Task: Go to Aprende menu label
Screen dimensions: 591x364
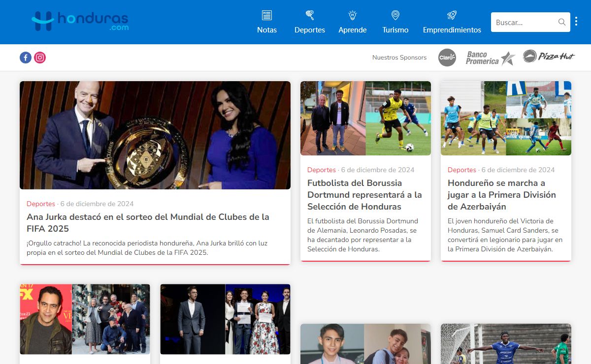Action: 353,30
